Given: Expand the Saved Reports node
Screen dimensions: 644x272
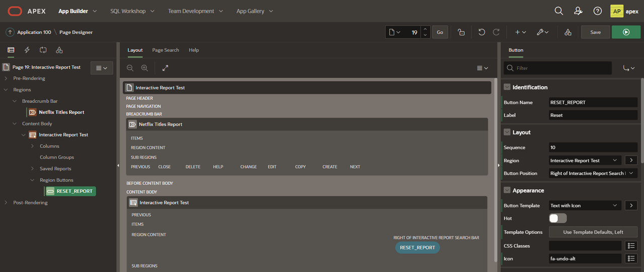Looking at the screenshot, I should pos(33,169).
